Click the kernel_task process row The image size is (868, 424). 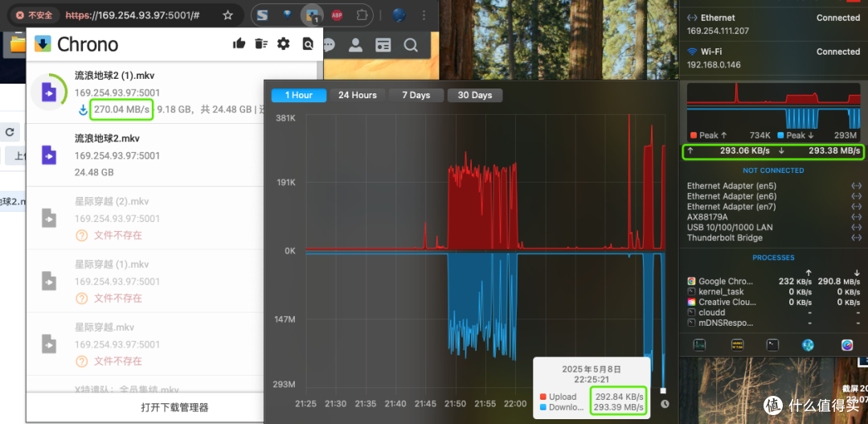773,291
